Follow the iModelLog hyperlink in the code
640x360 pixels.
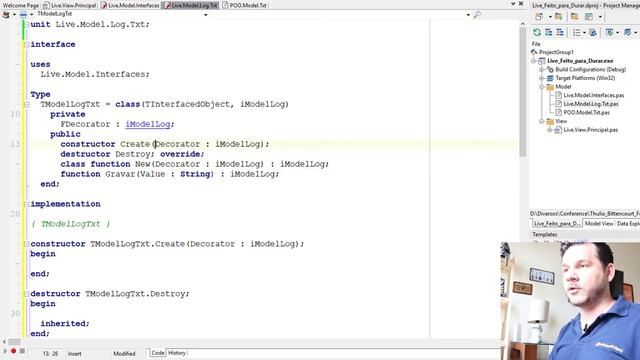click(x=147, y=124)
